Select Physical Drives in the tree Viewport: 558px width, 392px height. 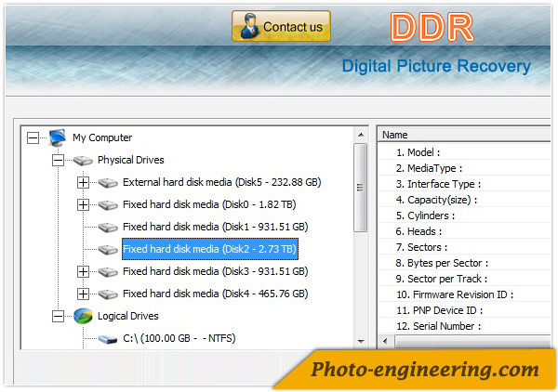coord(130,160)
